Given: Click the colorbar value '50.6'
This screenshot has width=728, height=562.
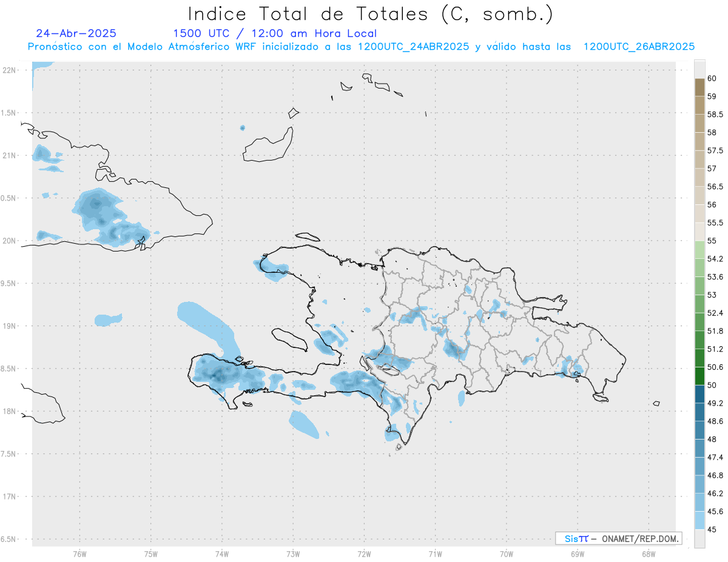Looking at the screenshot, I should [x=715, y=367].
